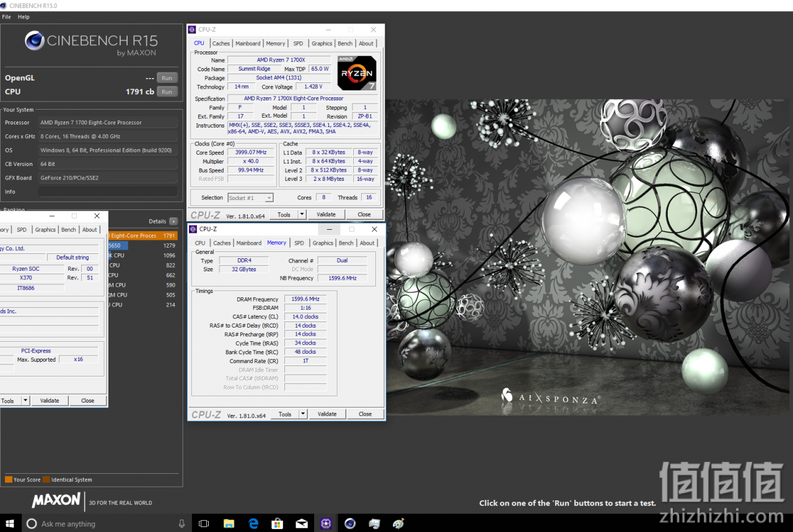Run the CPU benchmark test
Viewport: 793px width, 532px height.
pyautogui.click(x=167, y=92)
